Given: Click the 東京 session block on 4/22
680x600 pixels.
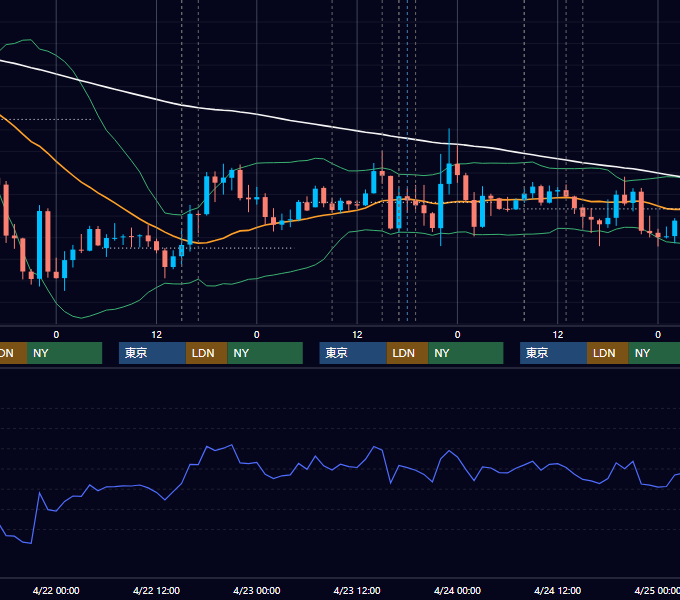Looking at the screenshot, I should click(153, 353).
